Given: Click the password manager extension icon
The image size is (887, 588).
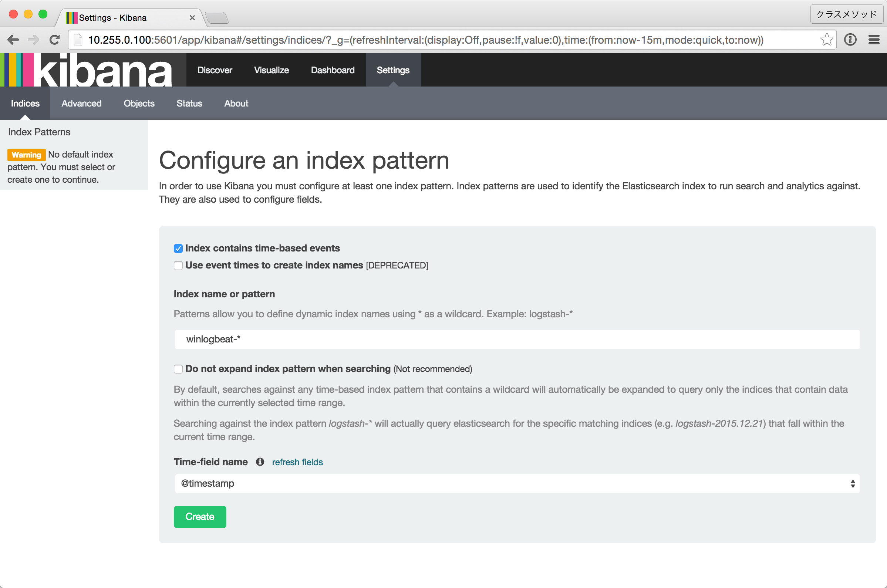Looking at the screenshot, I should pos(850,40).
